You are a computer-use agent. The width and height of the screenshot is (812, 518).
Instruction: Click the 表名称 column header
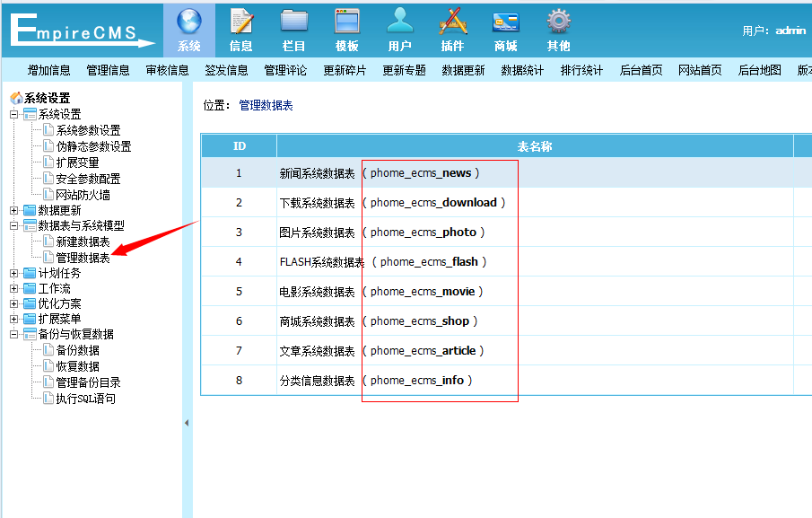click(x=535, y=146)
